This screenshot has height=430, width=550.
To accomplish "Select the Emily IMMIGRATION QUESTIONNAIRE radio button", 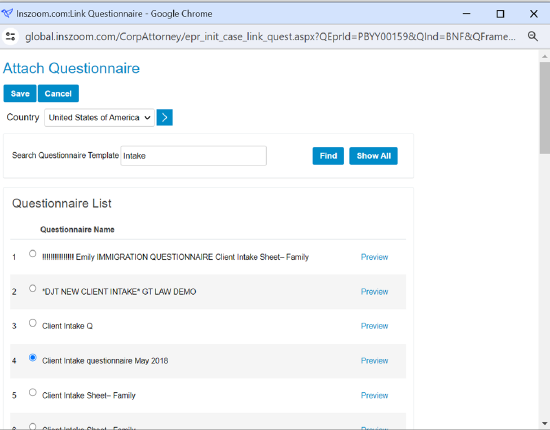I will pyautogui.click(x=33, y=254).
